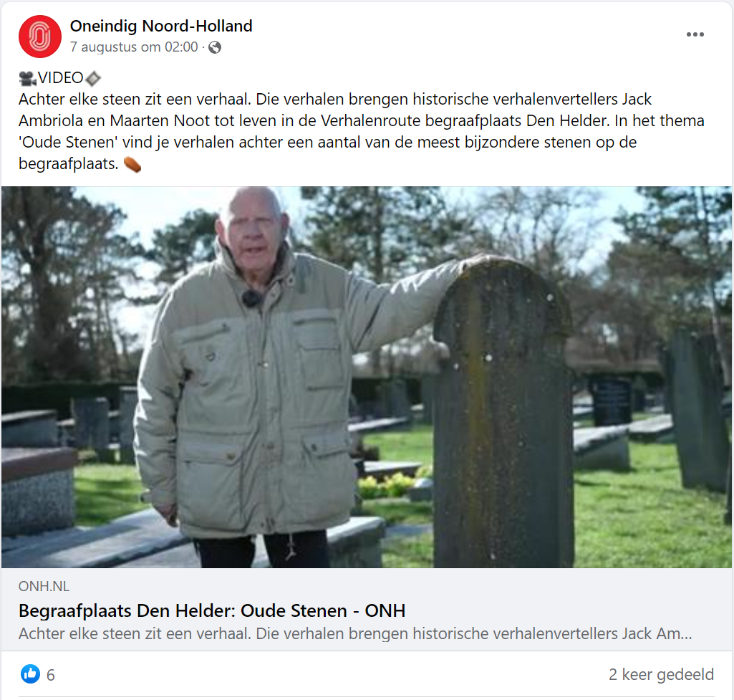Open the '7 augustus om 02:00' timestamp
Viewport: 734px width, 700px height.
point(134,47)
